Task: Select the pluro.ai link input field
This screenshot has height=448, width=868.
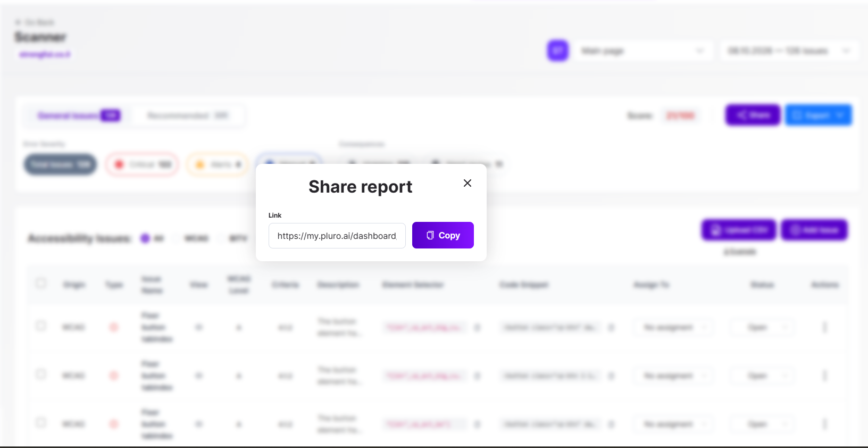Action: [337, 236]
